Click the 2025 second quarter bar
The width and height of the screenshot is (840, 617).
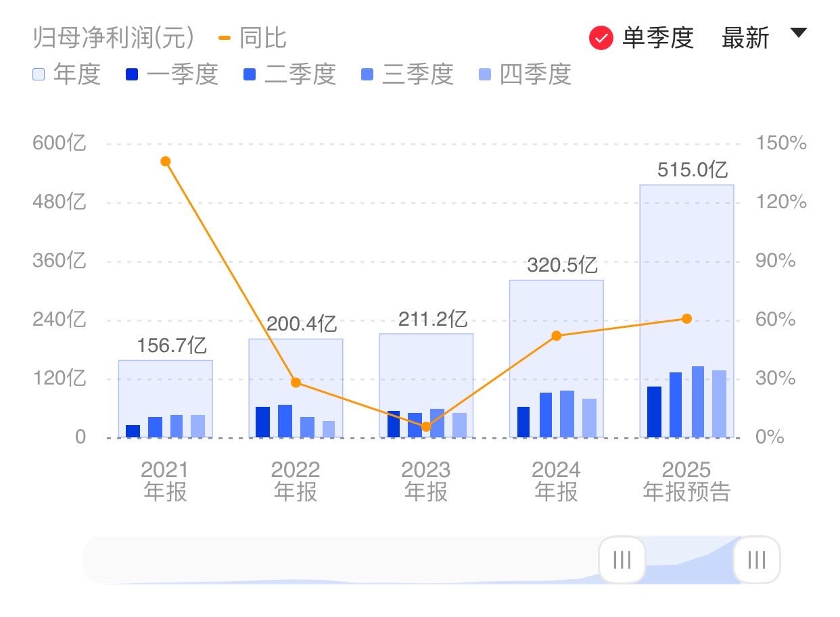pyautogui.click(x=676, y=405)
